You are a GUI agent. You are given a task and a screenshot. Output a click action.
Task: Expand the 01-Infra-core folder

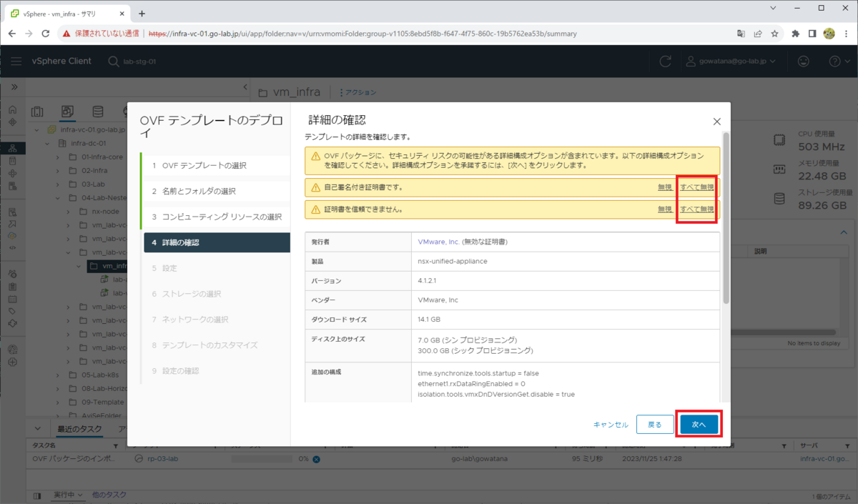pos(58,157)
